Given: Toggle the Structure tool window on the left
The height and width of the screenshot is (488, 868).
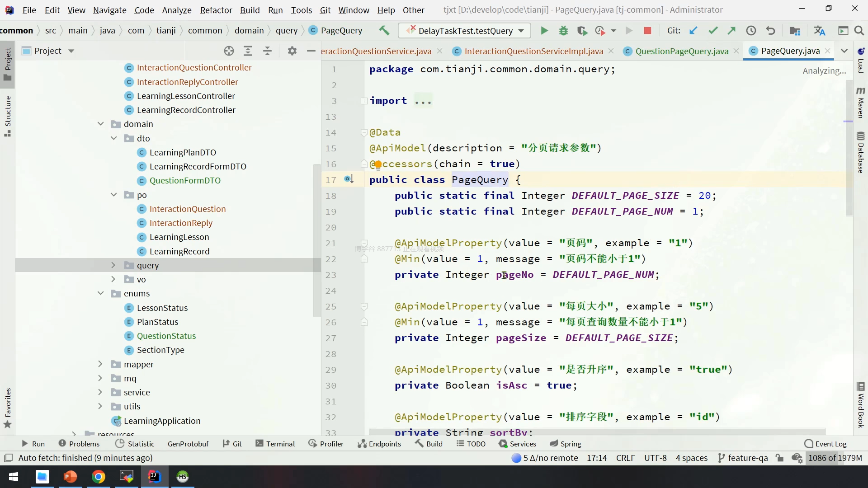Looking at the screenshot, I should (8, 115).
